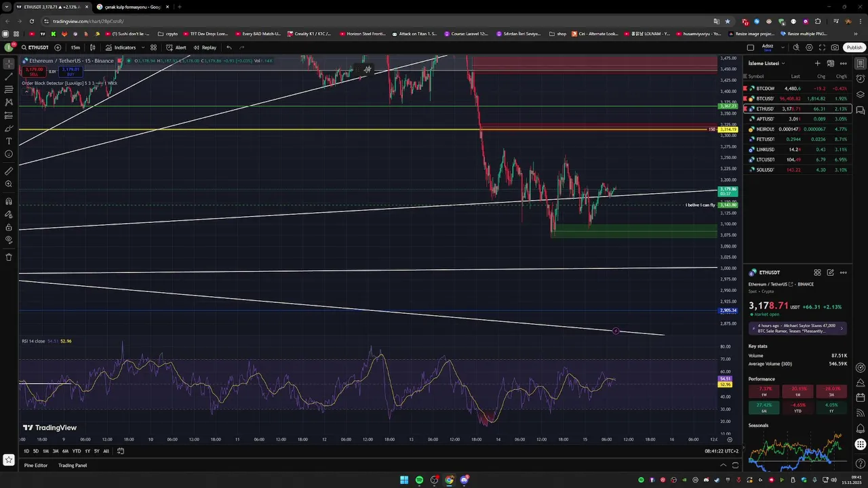The image size is (868, 488).
Task: Open the Trading Panel tab
Action: pyautogui.click(x=73, y=466)
